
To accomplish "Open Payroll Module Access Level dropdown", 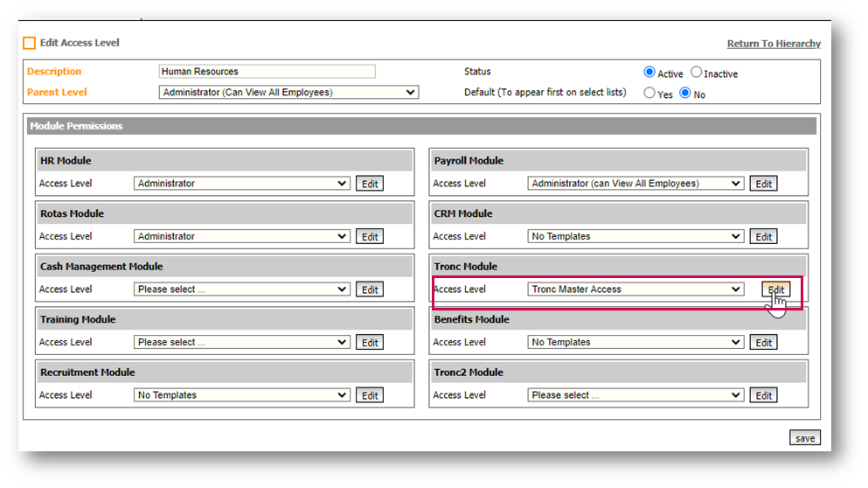I will point(635,184).
